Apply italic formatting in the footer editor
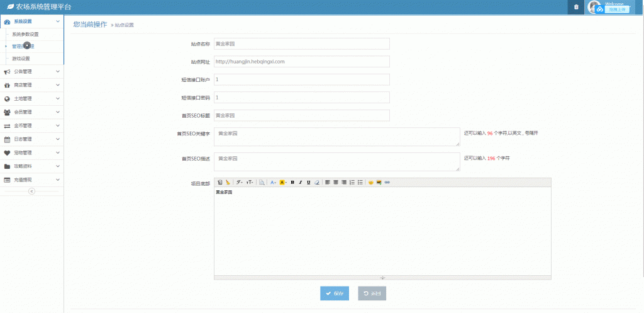The height and width of the screenshot is (313, 644). pyautogui.click(x=301, y=183)
